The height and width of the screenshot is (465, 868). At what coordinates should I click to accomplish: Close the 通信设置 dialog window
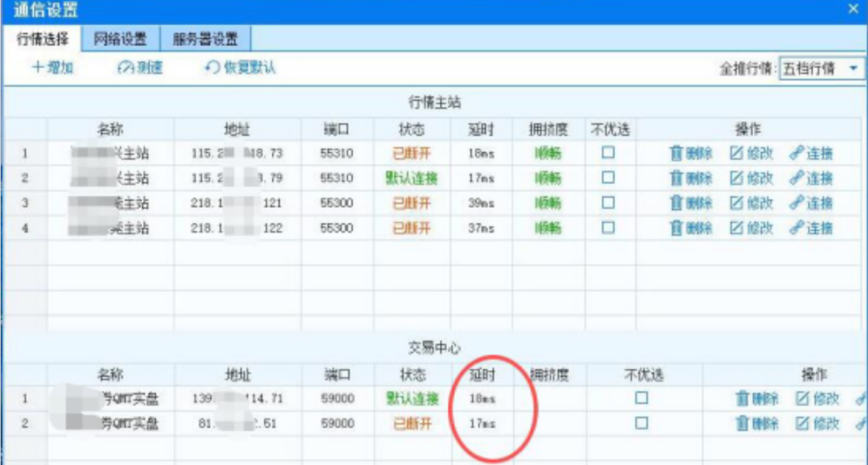click(x=853, y=9)
